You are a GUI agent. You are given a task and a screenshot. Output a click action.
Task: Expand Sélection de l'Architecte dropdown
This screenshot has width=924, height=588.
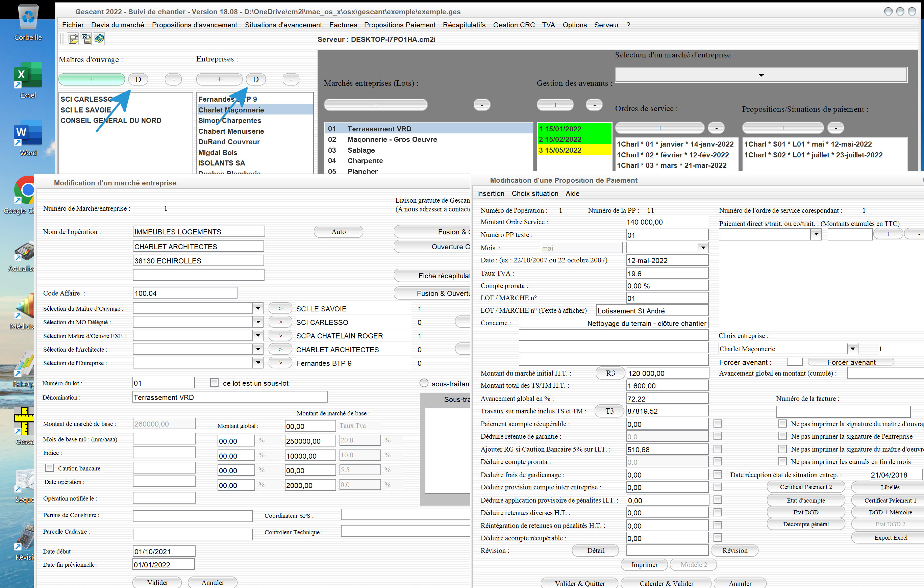(x=258, y=349)
